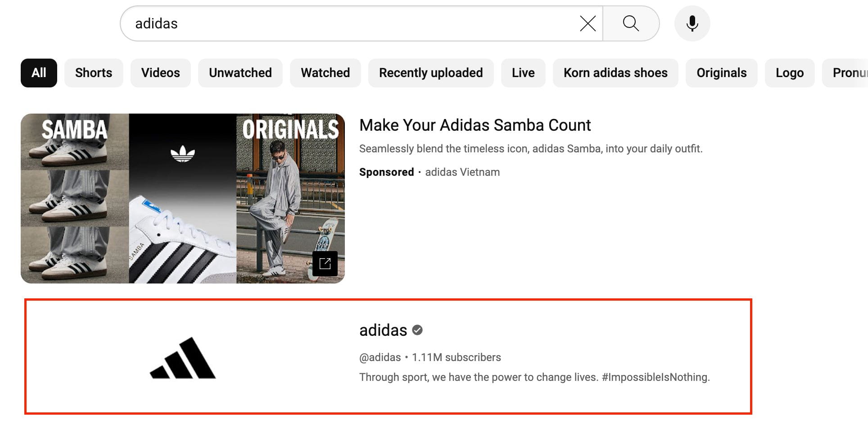The height and width of the screenshot is (439, 868).
Task: Click the 1.11M subscribers text
Action: tap(457, 357)
